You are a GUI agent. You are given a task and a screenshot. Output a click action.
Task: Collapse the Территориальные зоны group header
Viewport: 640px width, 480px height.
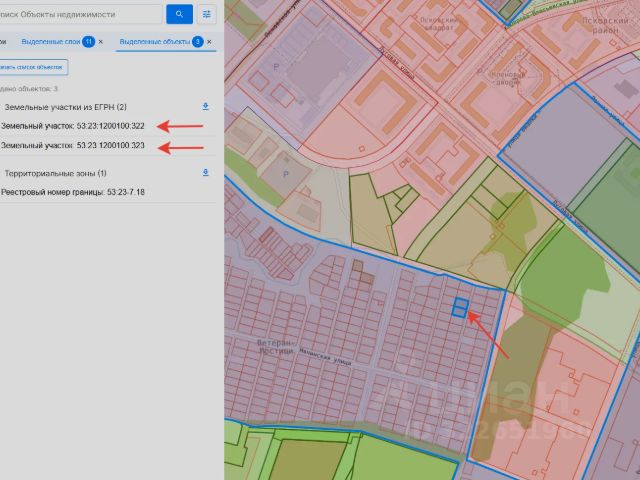click(x=56, y=173)
